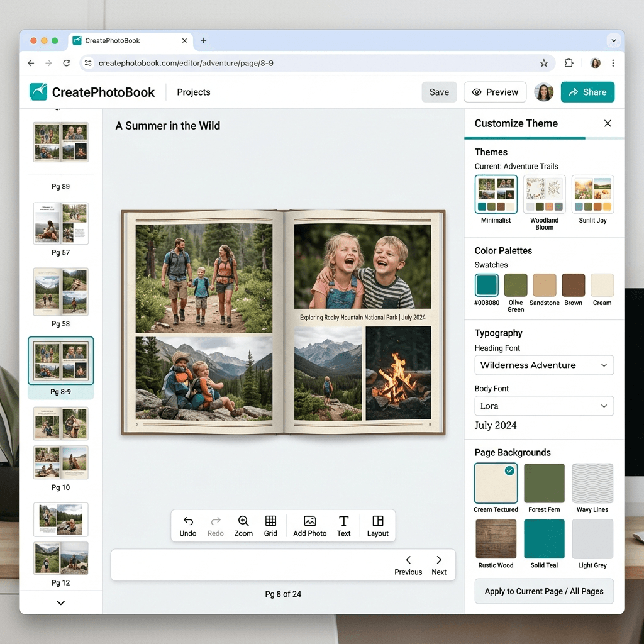This screenshot has height=644, width=644.
Task: Click the Add Photo icon
Action: click(309, 521)
